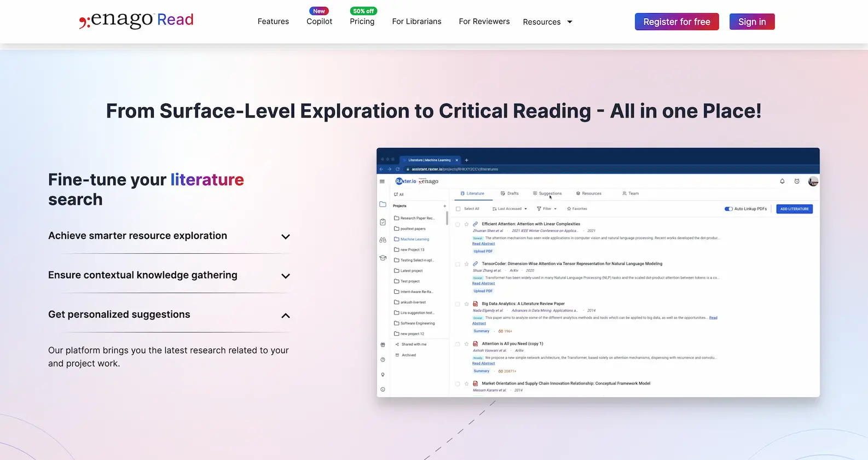Click the info icon at sidebar bottom

(383, 389)
